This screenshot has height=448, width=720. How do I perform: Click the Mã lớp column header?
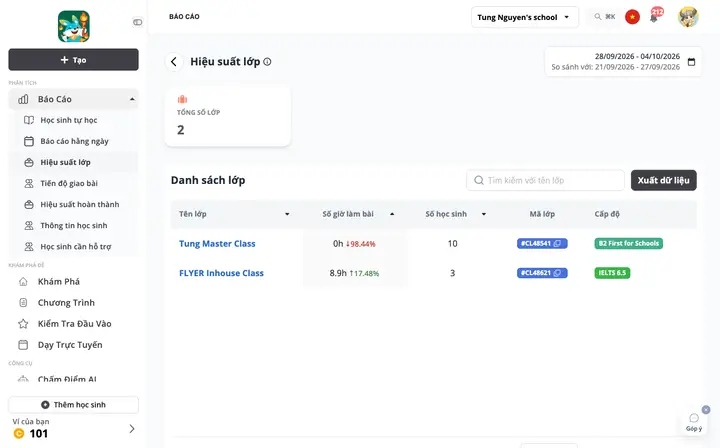[542, 214]
